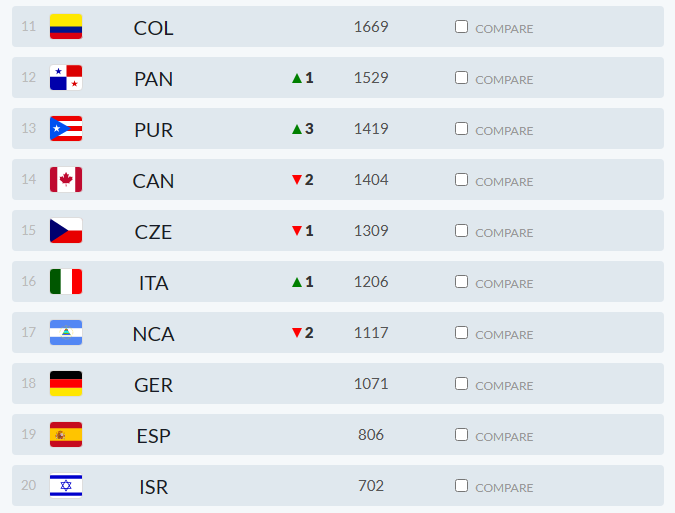Image resolution: width=675 pixels, height=513 pixels.
Task: Click the Italy flag icon
Action: (x=66, y=282)
